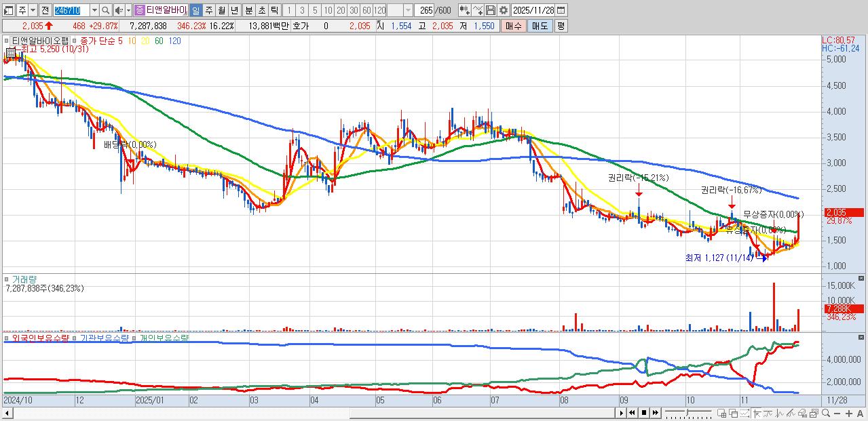
Task: Select the 년 yearly period toggle
Action: tap(234, 10)
